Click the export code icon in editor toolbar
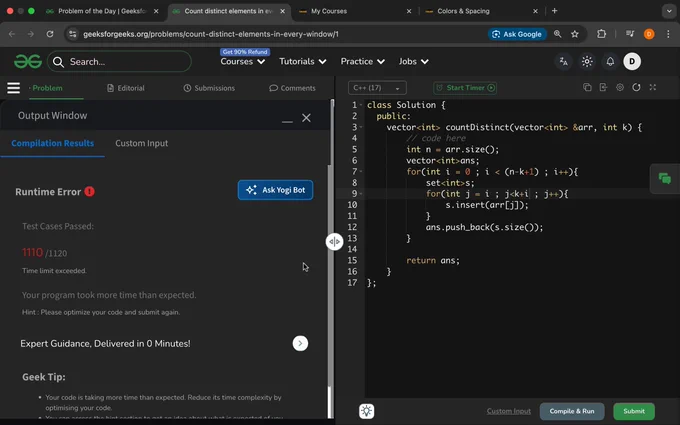The height and width of the screenshot is (425, 680). [603, 88]
